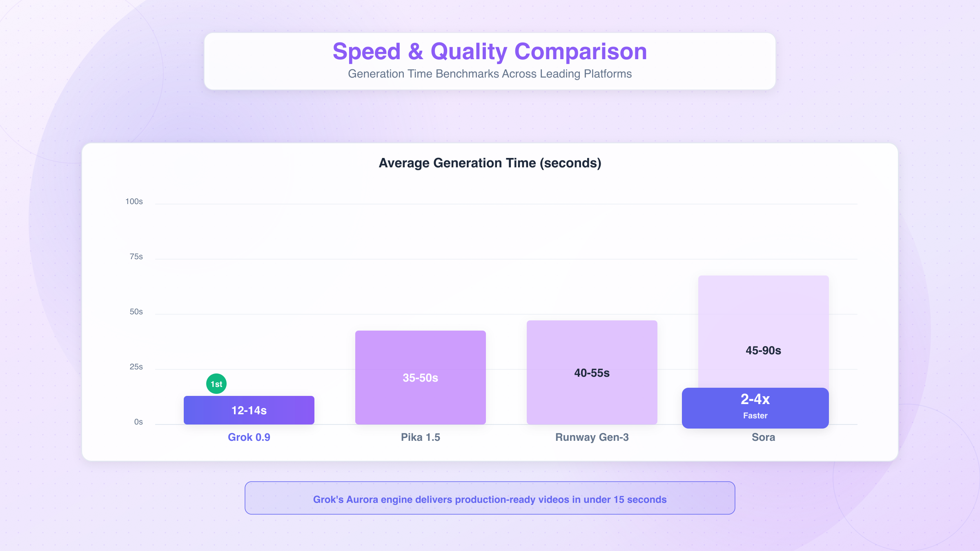Click the Speed & Quality Comparison title
The width and height of the screenshot is (980, 551).
490,52
